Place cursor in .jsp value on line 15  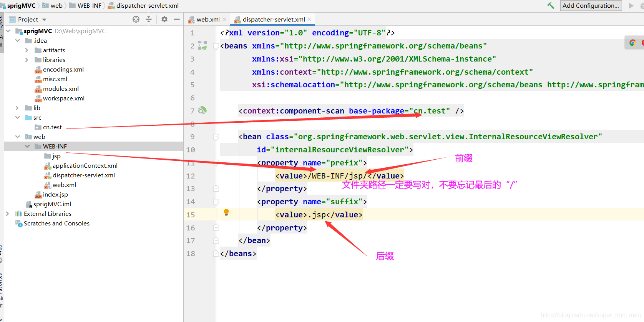pyautogui.click(x=317, y=215)
